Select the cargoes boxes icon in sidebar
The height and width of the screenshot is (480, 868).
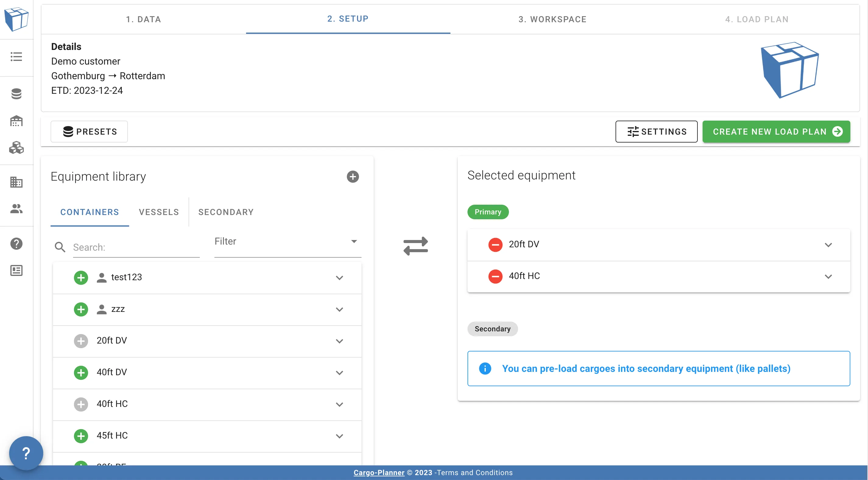(x=16, y=148)
